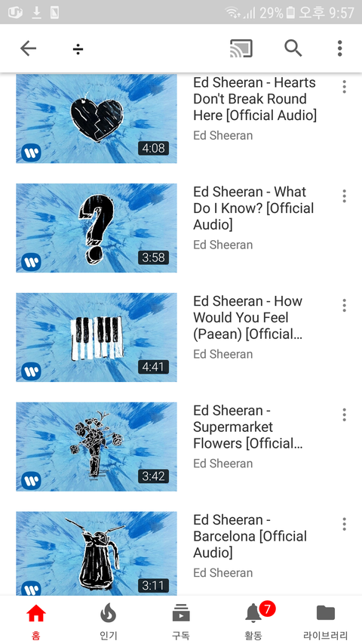Image resolution: width=362 pixels, height=644 pixels.
Task: Open the search magnifier icon
Action: pyautogui.click(x=293, y=48)
